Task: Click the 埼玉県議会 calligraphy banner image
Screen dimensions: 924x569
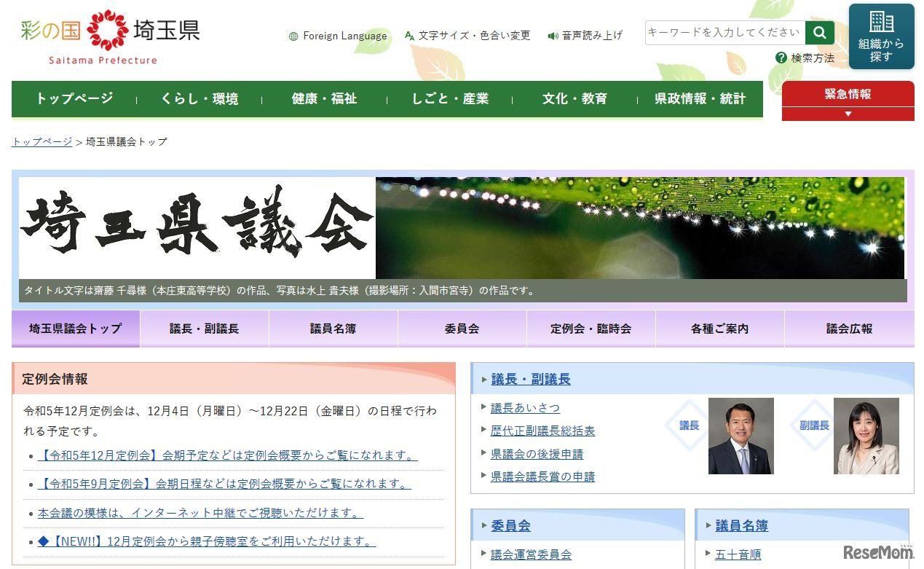Action: coord(197,227)
